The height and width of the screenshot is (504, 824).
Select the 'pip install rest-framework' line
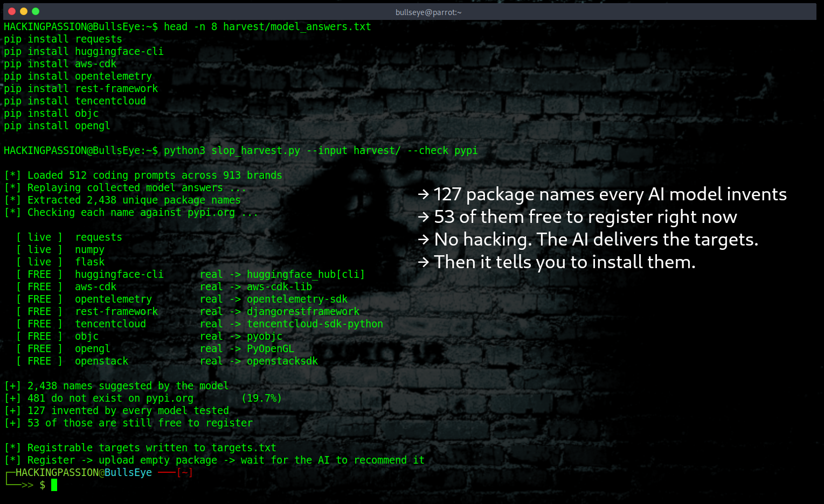pyautogui.click(x=81, y=89)
